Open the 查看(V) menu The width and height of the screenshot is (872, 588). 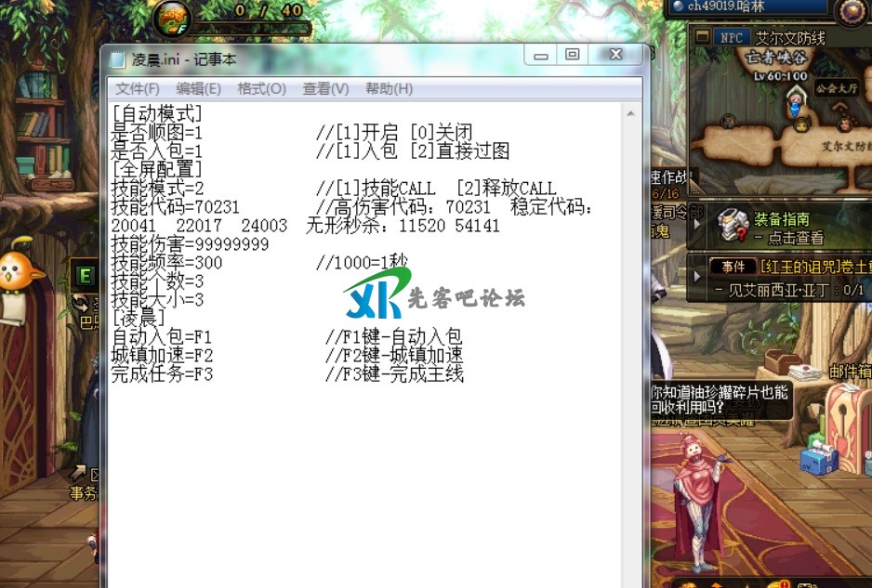tap(325, 89)
